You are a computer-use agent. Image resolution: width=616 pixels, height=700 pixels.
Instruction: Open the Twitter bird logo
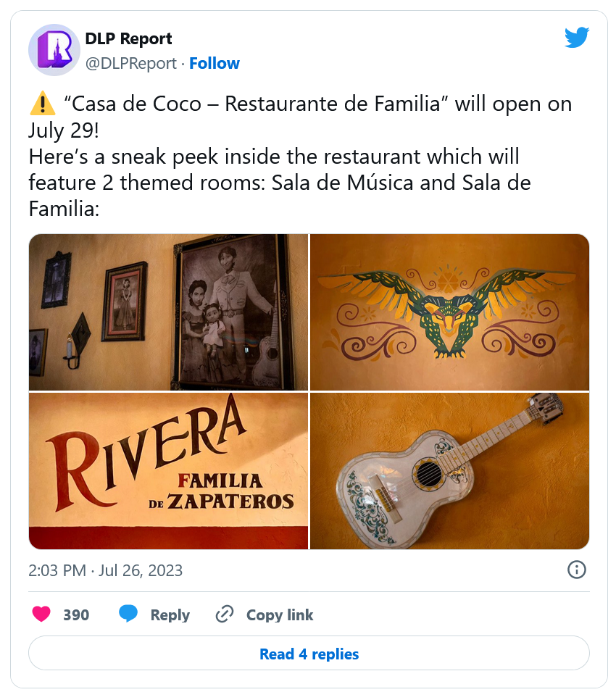(x=577, y=38)
